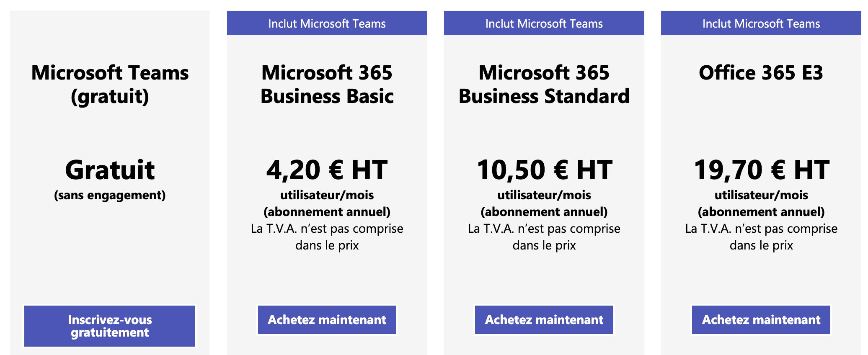Click Achetez maintenant for Business Standard
The width and height of the screenshot is (868, 355).
[544, 320]
